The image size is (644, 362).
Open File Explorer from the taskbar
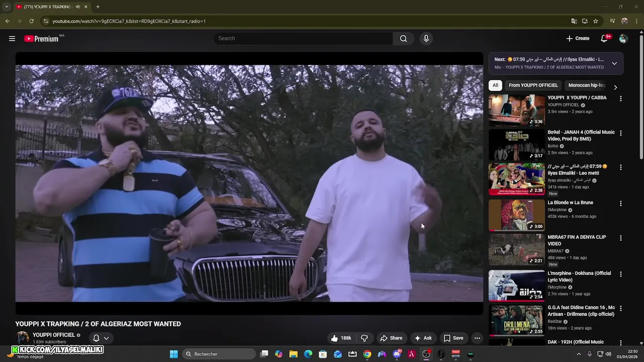pos(293,354)
